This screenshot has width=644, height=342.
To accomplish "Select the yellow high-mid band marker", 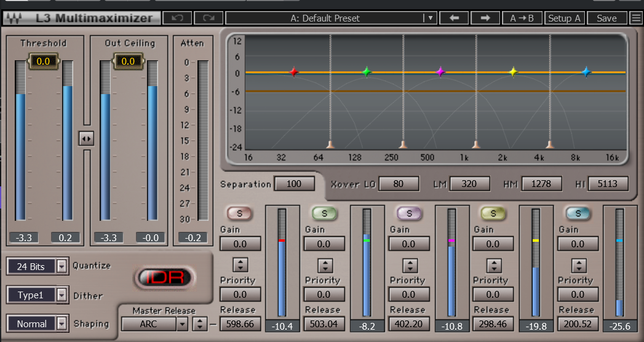I will 513,72.
